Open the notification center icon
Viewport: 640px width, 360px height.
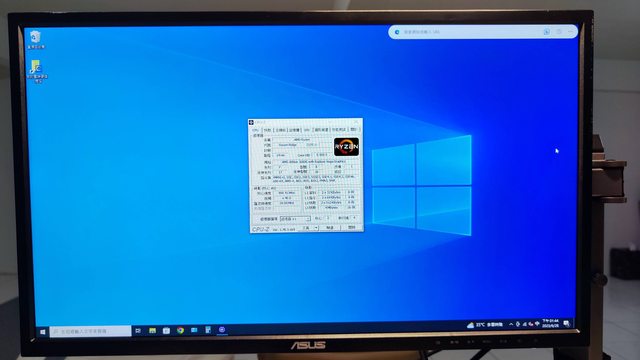pyautogui.click(x=567, y=324)
